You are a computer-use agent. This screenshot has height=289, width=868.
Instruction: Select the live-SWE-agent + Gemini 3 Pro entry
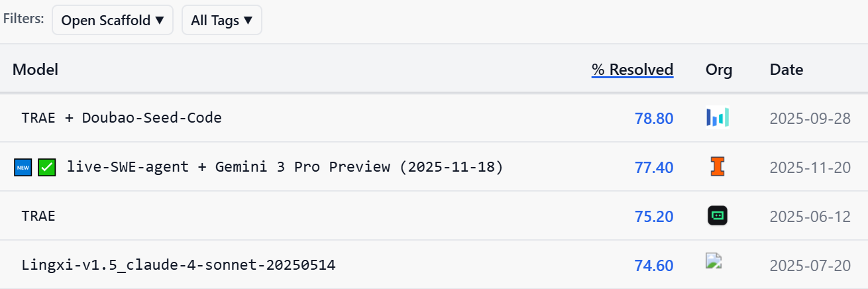click(x=285, y=167)
